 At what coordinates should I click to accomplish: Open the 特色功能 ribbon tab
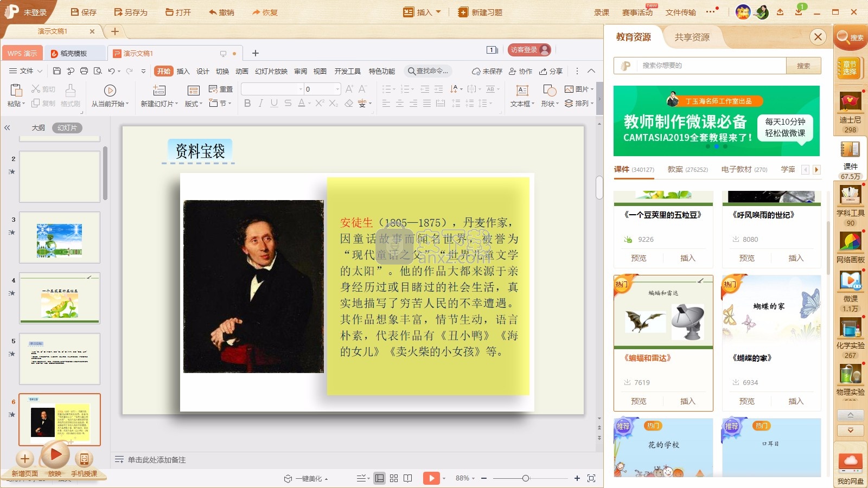[x=382, y=71]
